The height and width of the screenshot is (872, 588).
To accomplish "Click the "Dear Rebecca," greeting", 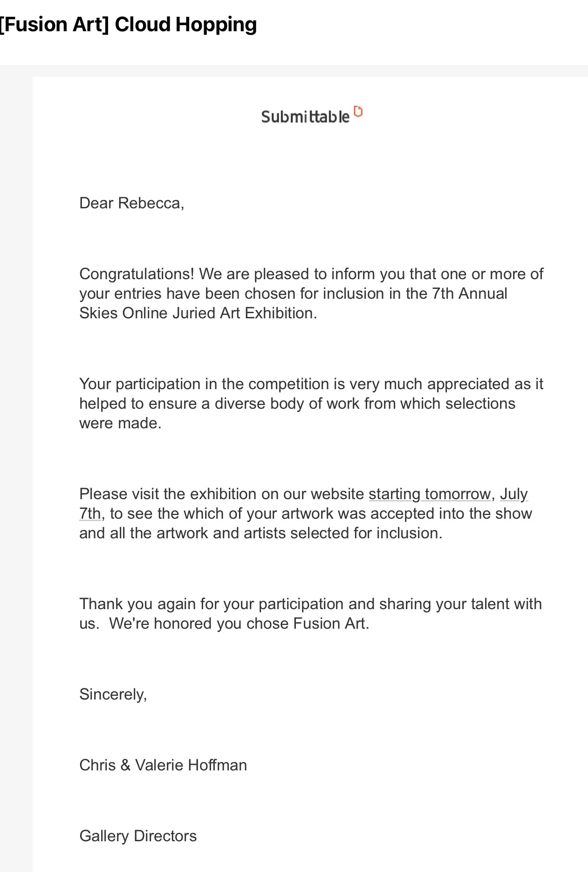I will (x=132, y=203).
